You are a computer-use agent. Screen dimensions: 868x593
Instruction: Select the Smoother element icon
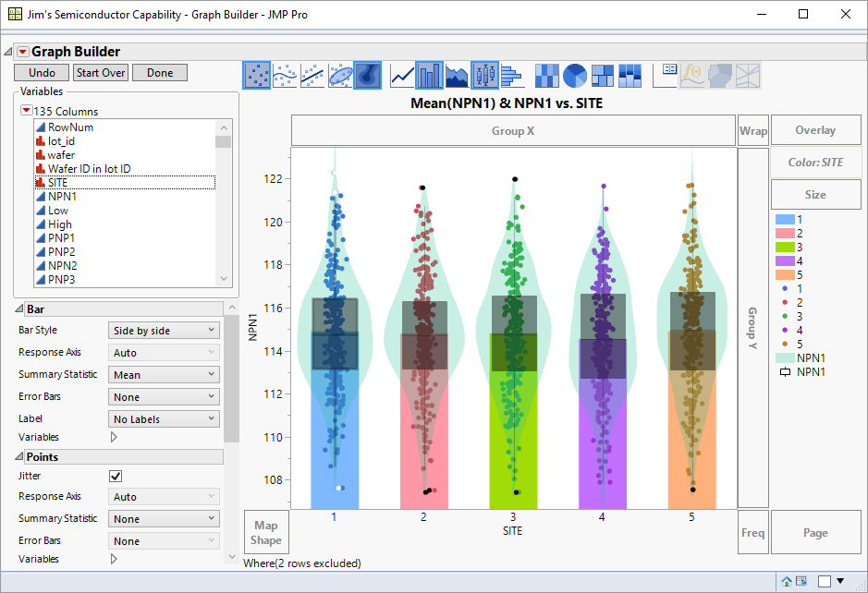[283, 74]
